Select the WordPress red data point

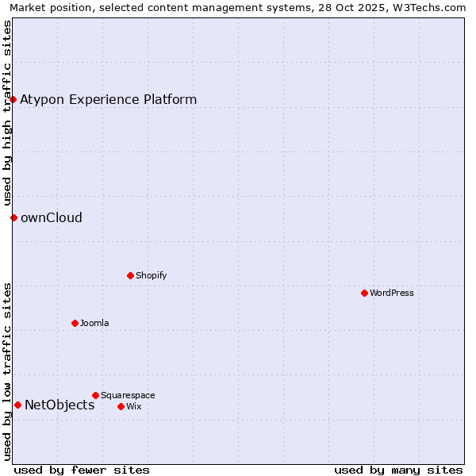(x=364, y=293)
